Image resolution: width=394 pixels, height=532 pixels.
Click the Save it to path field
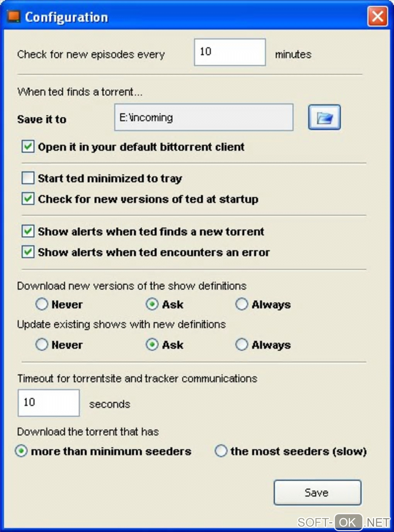(x=204, y=117)
